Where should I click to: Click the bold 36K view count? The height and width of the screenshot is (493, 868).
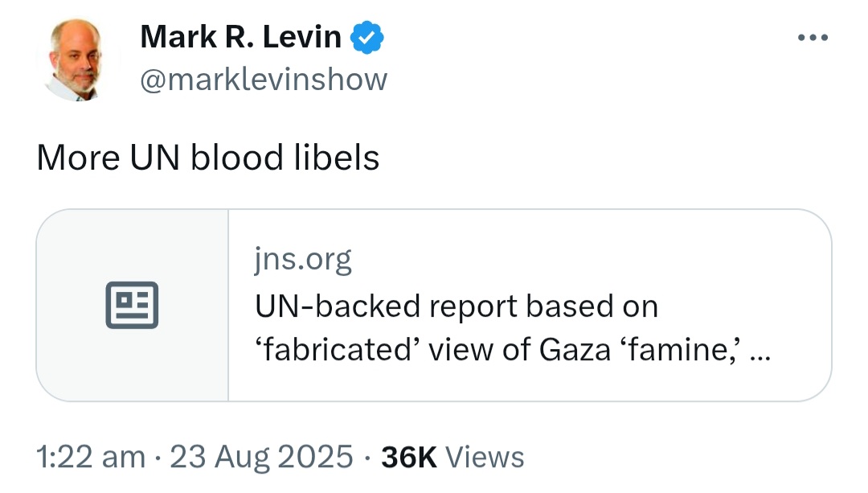(x=409, y=457)
